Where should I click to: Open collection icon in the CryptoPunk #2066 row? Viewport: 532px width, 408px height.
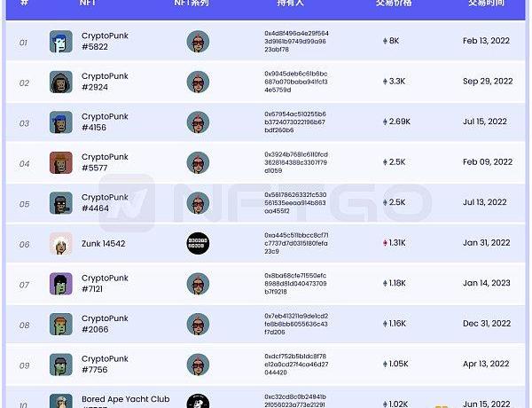(x=198, y=324)
